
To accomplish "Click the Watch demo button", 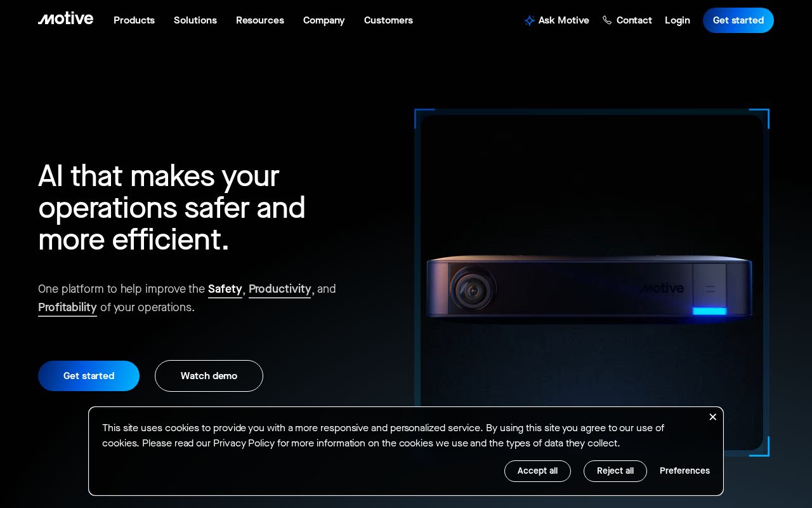I will (x=209, y=376).
